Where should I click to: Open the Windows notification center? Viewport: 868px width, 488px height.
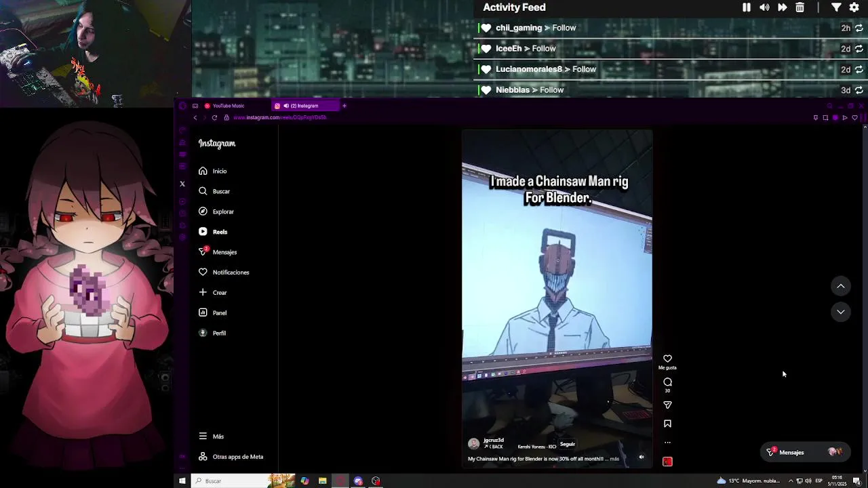tap(856, 481)
